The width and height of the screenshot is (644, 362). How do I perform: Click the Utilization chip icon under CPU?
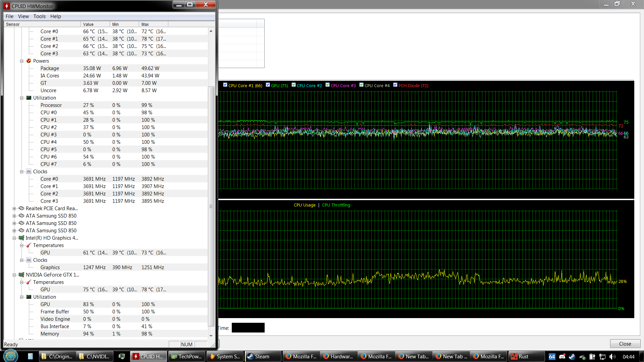pos(29,98)
